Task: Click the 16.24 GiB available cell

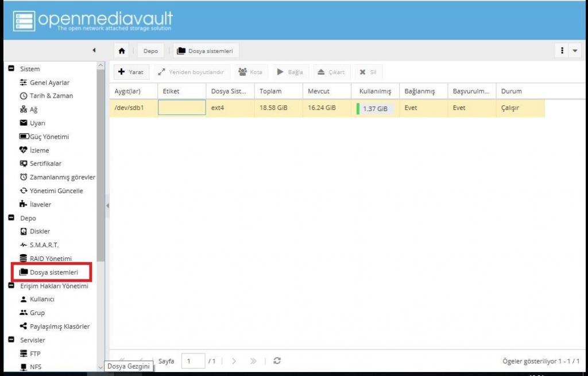Action: coord(327,108)
